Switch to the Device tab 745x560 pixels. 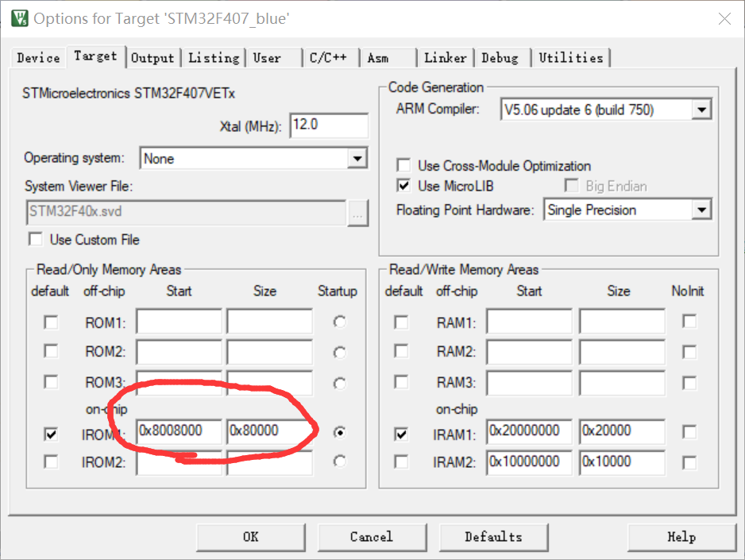38,58
